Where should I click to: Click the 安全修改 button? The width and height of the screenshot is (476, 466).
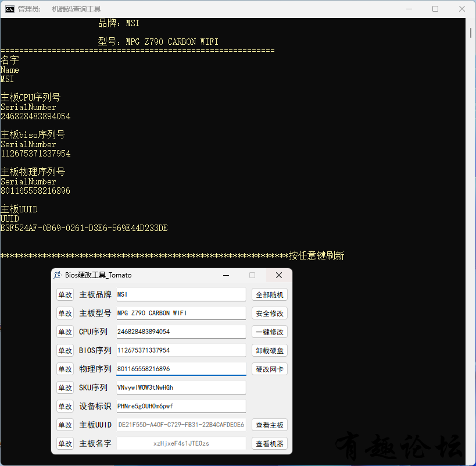pos(270,313)
